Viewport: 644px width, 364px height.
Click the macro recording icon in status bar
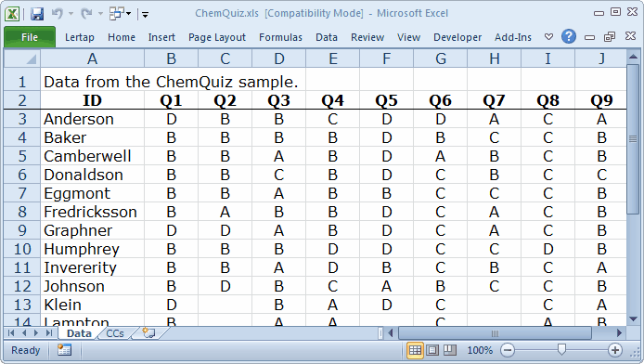click(x=64, y=350)
